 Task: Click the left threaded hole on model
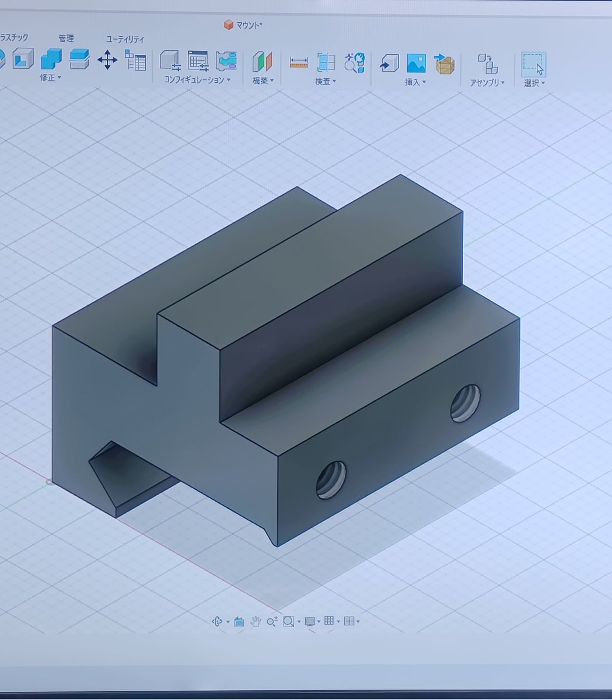tap(331, 480)
